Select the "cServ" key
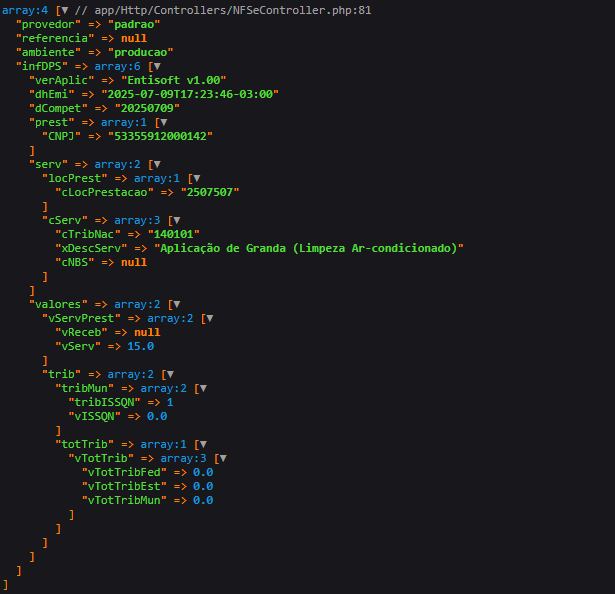 65,221
